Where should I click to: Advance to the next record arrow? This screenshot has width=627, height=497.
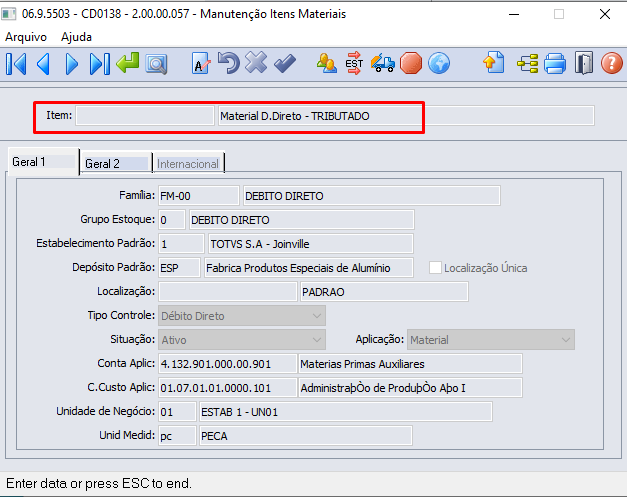coord(71,64)
